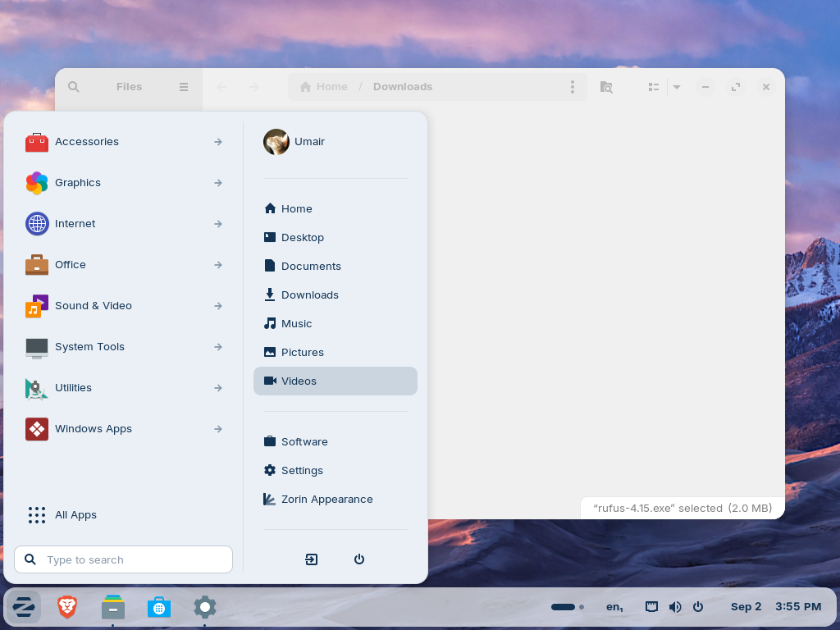Click the Type to search field
The height and width of the screenshot is (630, 840).
[x=124, y=559]
